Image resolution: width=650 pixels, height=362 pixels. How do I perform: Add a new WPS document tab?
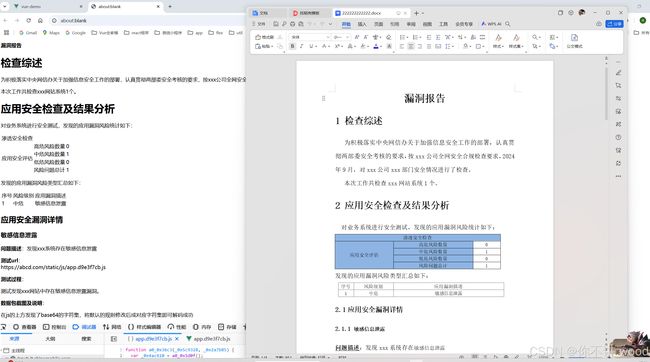coord(417,13)
